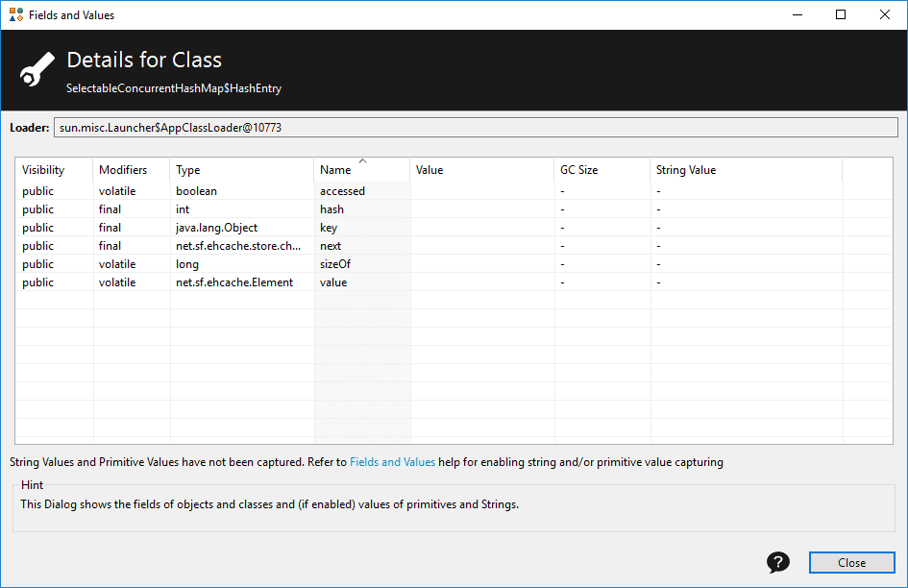Screen dimensions: 908x588
Task: Select the 'sizeOf' field name
Action: tap(335, 264)
